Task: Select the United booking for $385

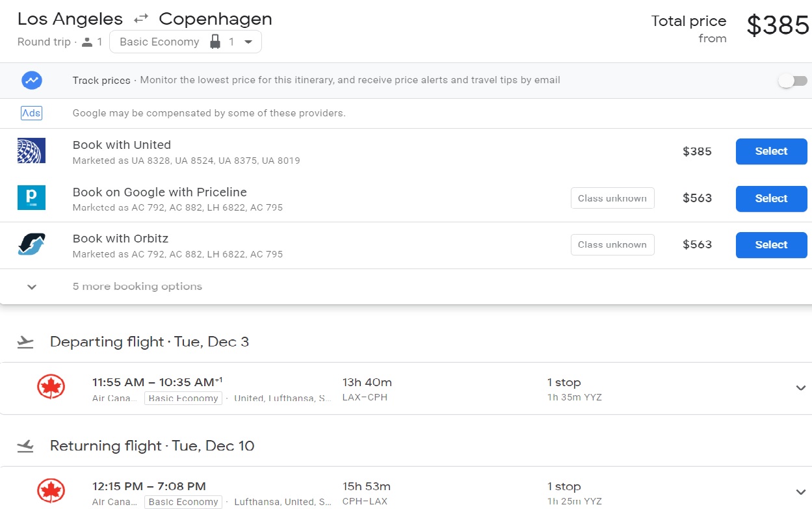Action: 771,151
